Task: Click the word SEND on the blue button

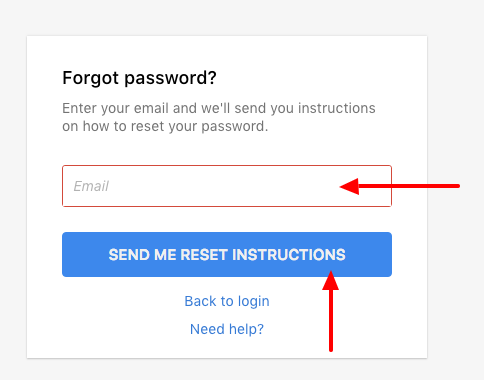Action: point(129,255)
